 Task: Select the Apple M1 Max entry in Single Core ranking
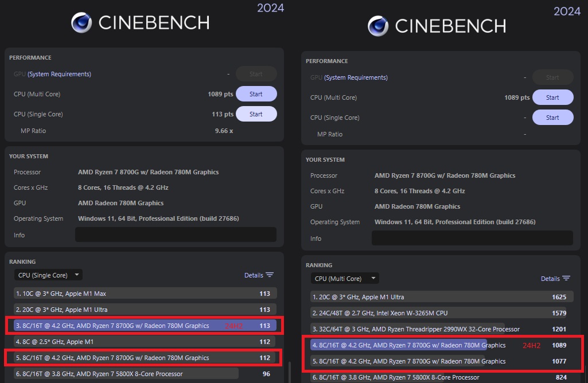tap(143, 293)
